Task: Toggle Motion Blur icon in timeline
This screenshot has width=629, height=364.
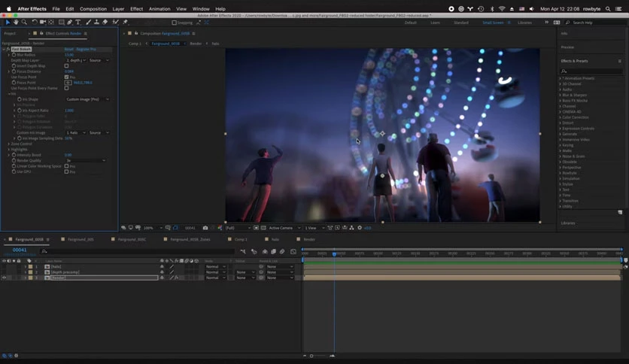Action: point(282,251)
